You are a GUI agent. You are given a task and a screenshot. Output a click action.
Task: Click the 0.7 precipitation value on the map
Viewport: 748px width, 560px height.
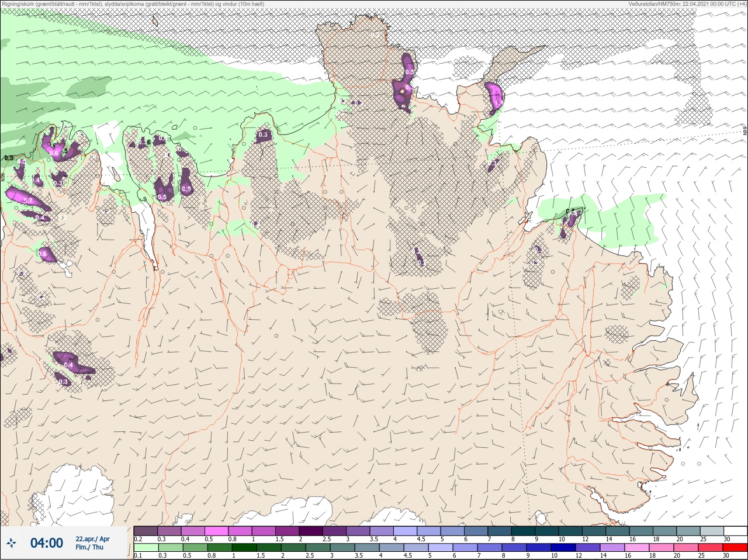(x=27, y=201)
